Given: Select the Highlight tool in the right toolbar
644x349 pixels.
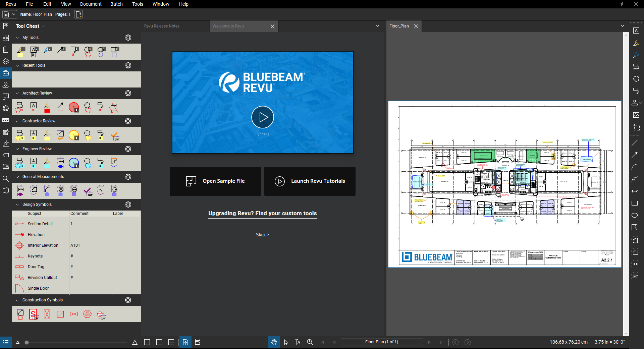Looking at the screenshot, I should [636, 43].
